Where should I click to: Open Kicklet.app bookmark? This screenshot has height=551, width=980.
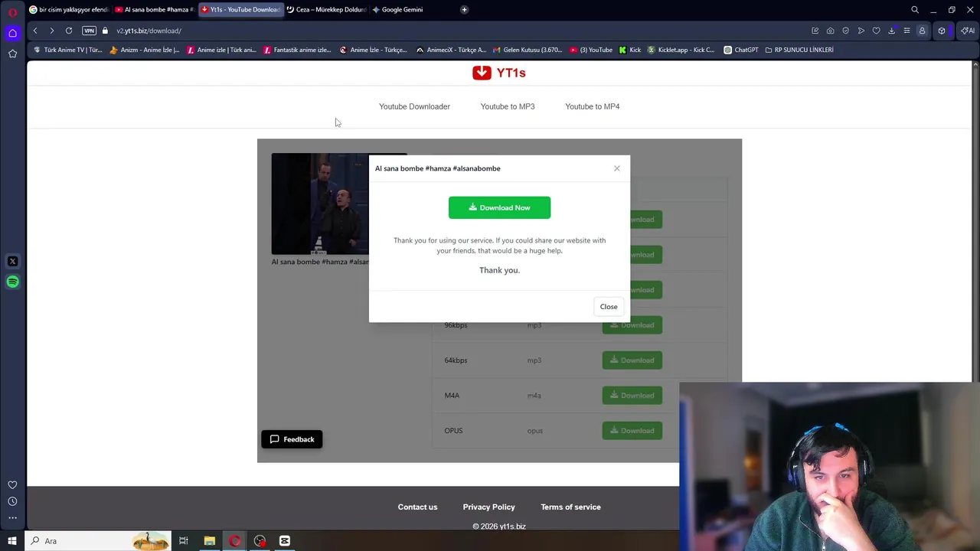point(681,50)
